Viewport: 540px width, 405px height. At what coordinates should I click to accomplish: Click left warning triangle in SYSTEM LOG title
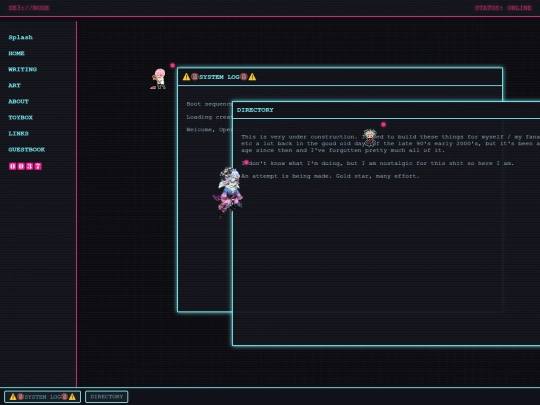tap(186, 77)
